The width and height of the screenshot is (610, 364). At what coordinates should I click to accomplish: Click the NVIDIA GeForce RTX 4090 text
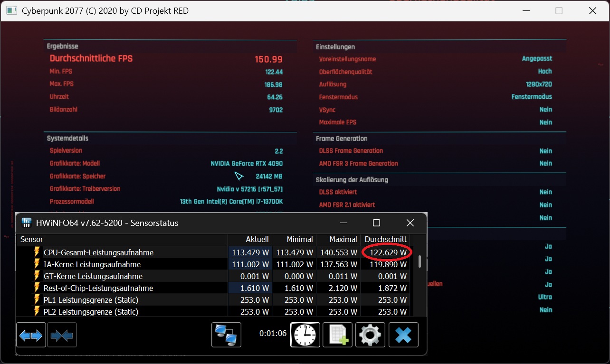tap(247, 163)
